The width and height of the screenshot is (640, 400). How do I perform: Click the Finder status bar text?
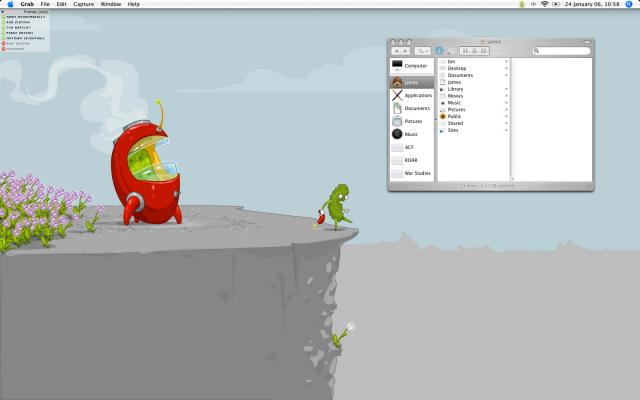(x=488, y=186)
